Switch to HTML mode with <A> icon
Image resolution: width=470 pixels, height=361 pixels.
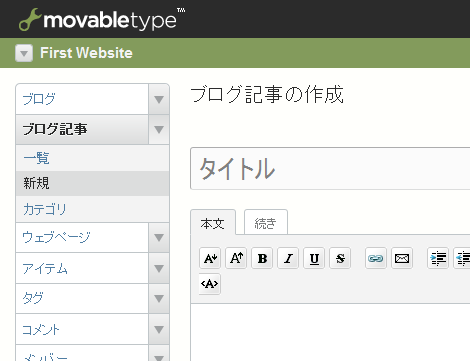[209, 284]
